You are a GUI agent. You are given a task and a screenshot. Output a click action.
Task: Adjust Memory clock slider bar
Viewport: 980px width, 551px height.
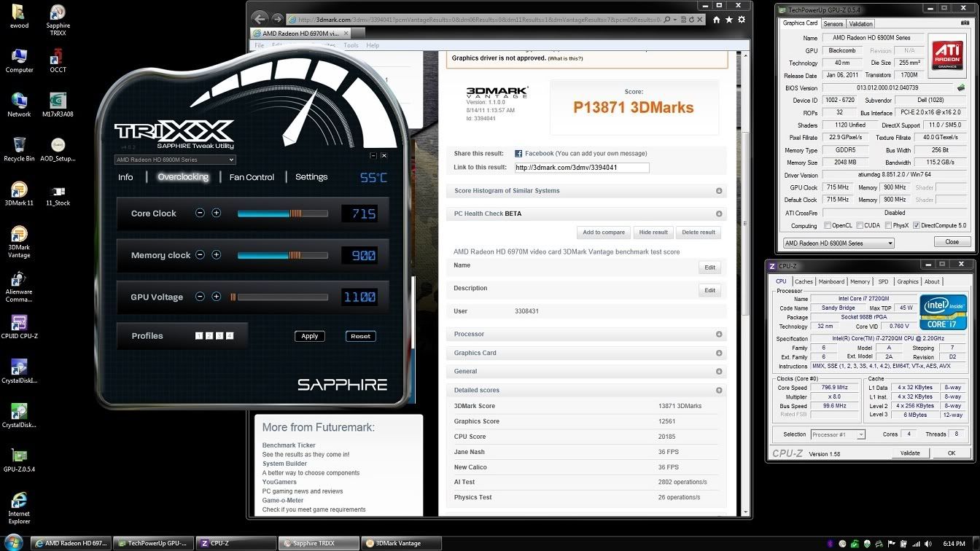[282, 256]
